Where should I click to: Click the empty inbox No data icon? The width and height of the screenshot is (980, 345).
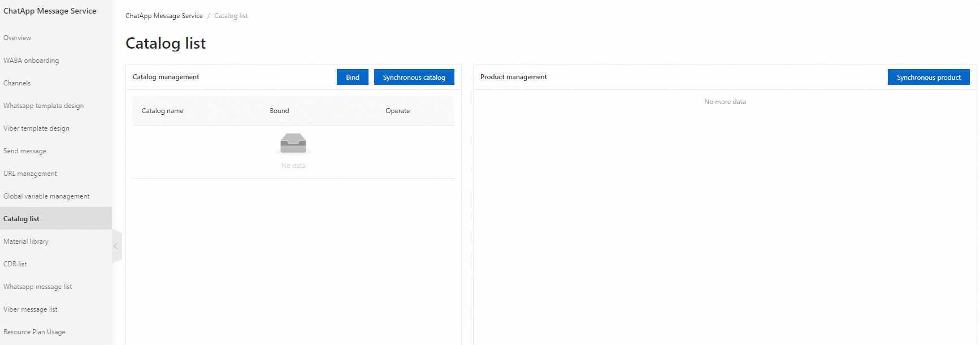coord(293,144)
